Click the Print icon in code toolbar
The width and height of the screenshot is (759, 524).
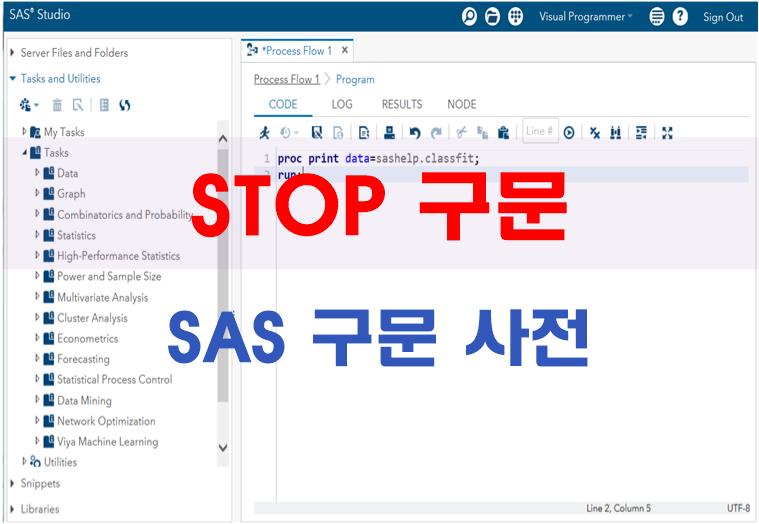tap(389, 132)
